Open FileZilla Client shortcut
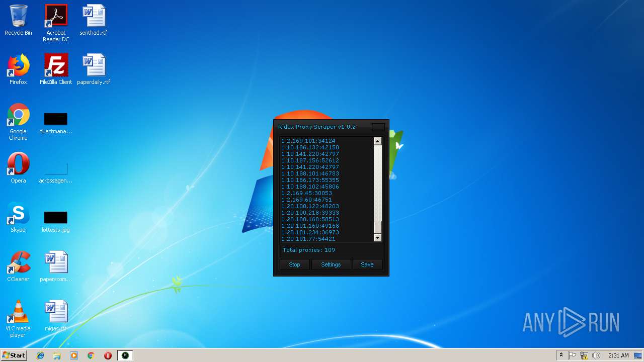Image resolution: width=644 pixels, height=362 pixels. pos(56,70)
